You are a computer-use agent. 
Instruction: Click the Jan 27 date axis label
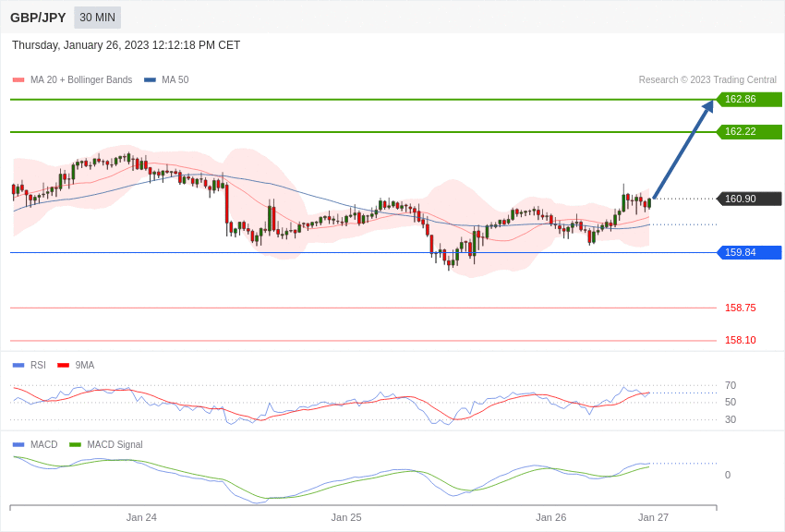tap(653, 517)
